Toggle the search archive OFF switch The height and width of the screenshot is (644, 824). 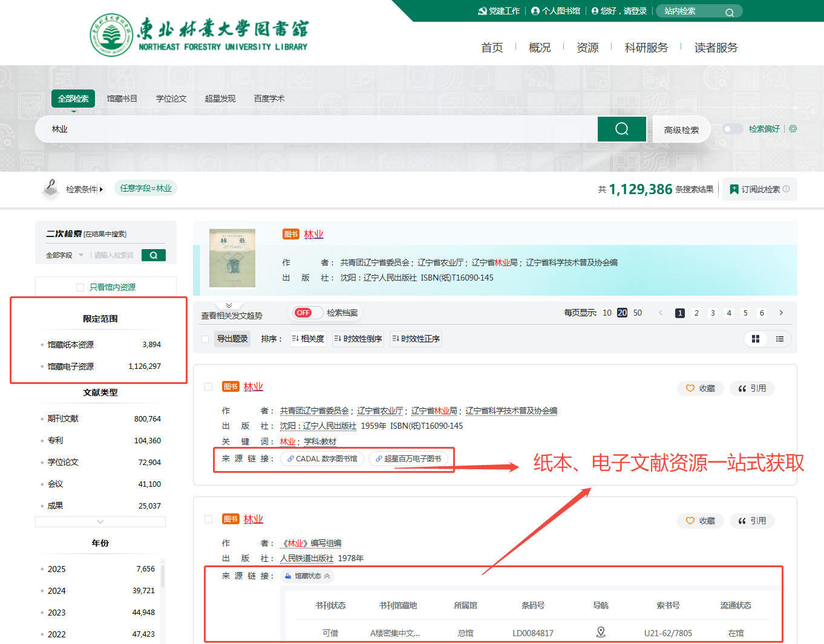click(x=307, y=313)
